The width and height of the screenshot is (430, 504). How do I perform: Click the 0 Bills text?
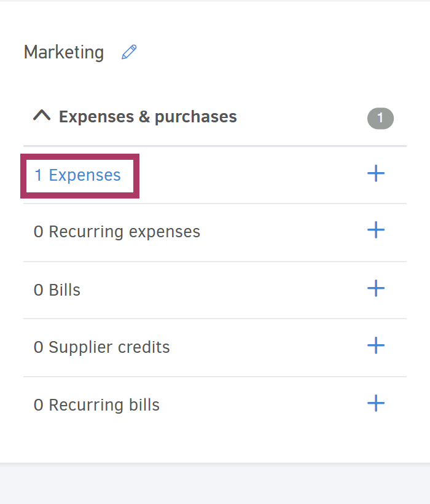tap(57, 290)
